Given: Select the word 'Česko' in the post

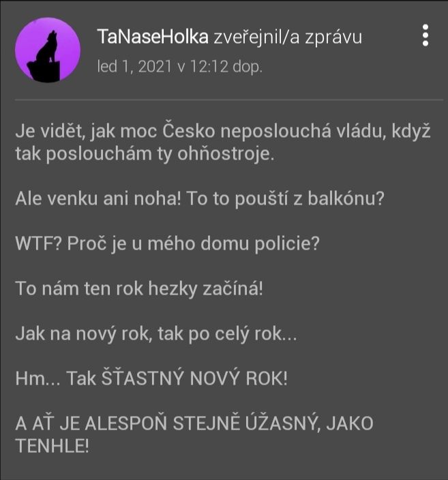Looking at the screenshot, I should pos(188,131).
